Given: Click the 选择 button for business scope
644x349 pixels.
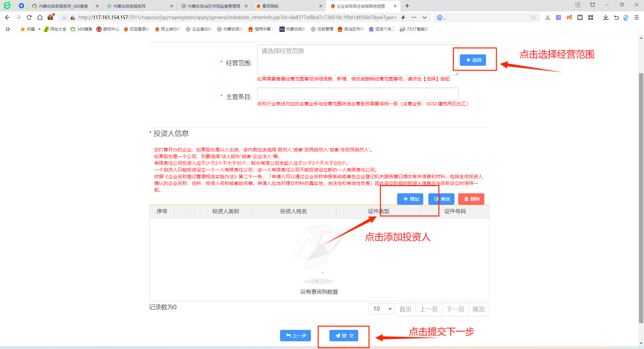Looking at the screenshot, I should click(473, 60).
